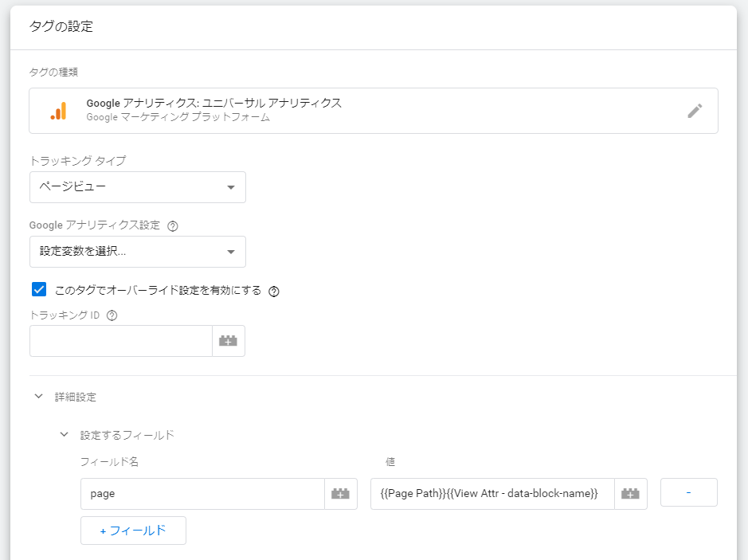This screenshot has width=748, height=560.
Task: Click the タグの設定 panel heading
Action: pos(61,27)
